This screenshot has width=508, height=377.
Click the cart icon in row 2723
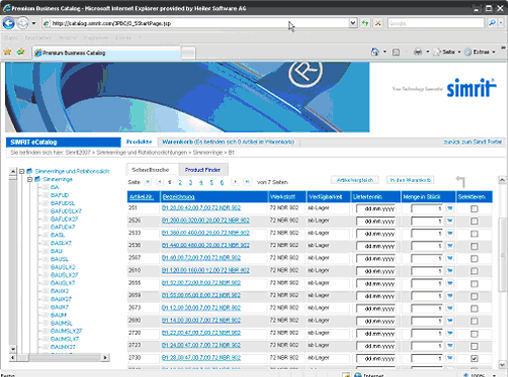[450, 346]
